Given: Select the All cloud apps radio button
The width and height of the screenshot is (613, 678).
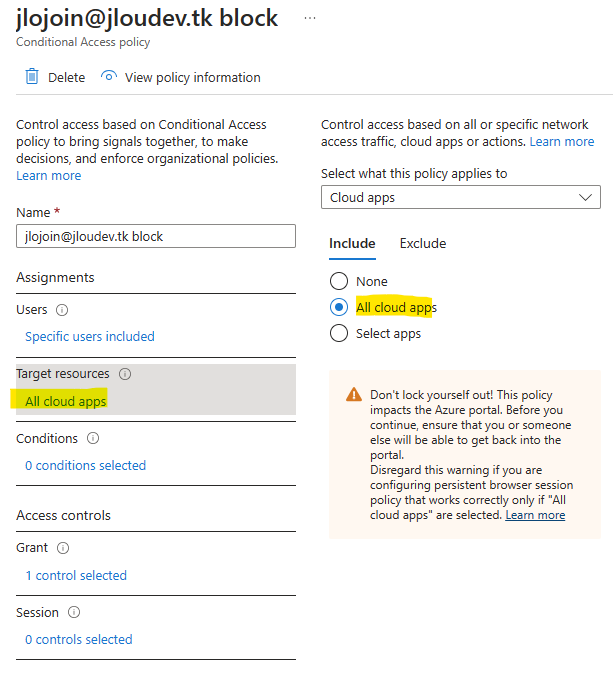Looking at the screenshot, I should (338, 307).
